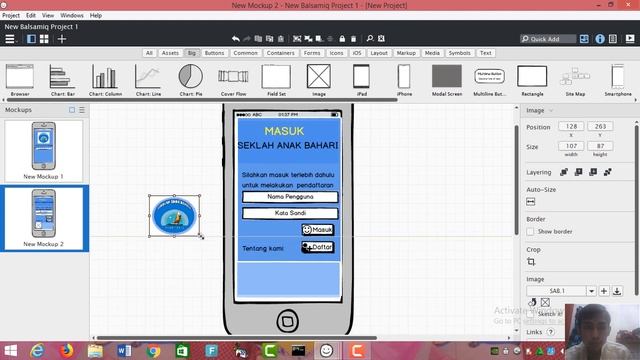
Task: Pick the Site Map control
Action: pos(575,80)
